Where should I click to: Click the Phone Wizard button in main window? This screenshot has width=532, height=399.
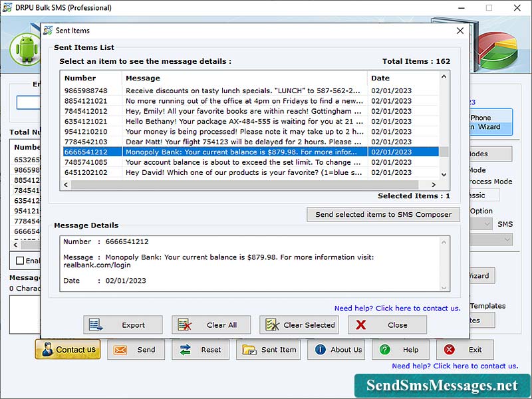pyautogui.click(x=491, y=122)
